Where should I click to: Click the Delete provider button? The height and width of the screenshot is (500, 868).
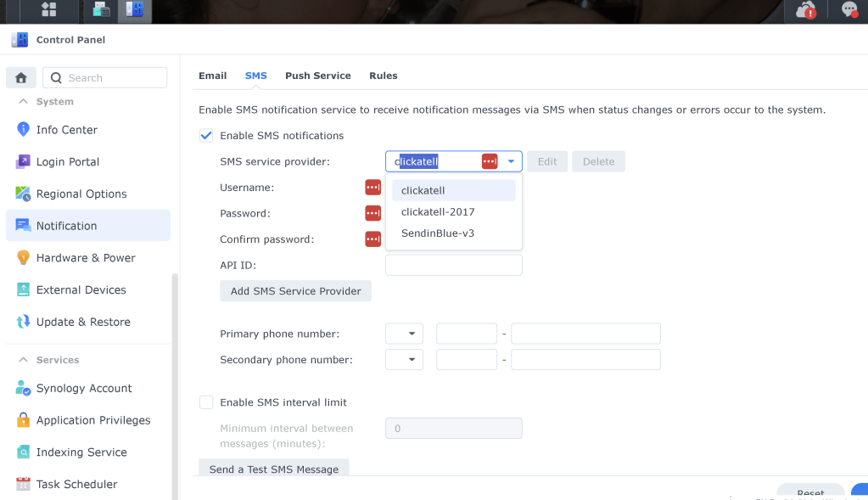(598, 161)
